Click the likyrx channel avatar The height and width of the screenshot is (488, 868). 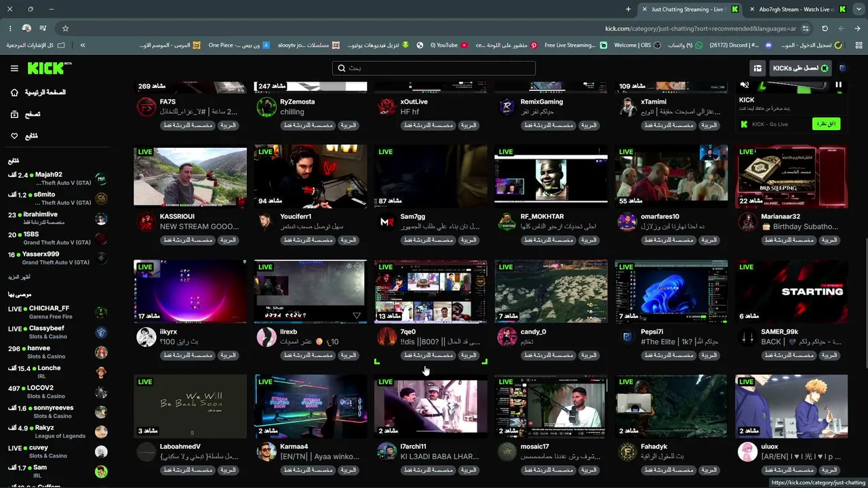[x=146, y=336]
